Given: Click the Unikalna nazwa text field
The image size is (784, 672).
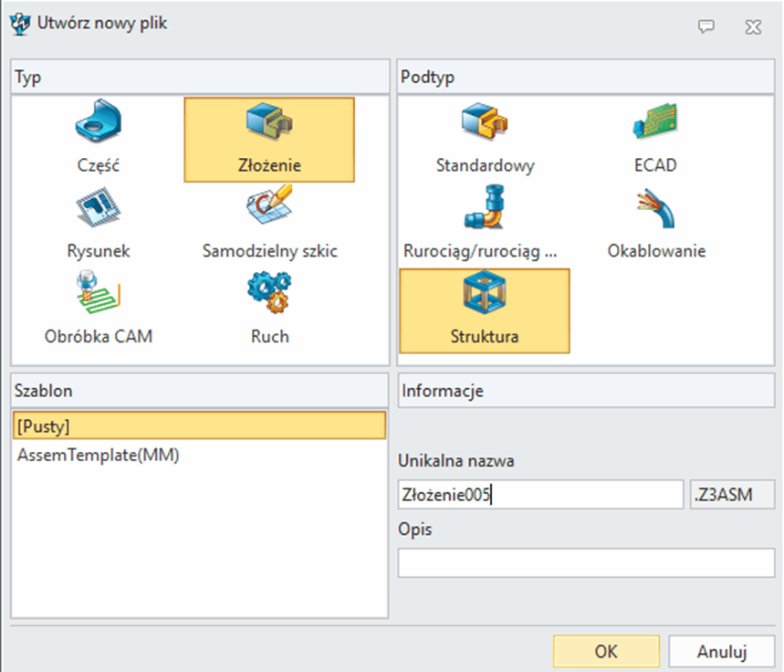Looking at the screenshot, I should tap(540, 495).
